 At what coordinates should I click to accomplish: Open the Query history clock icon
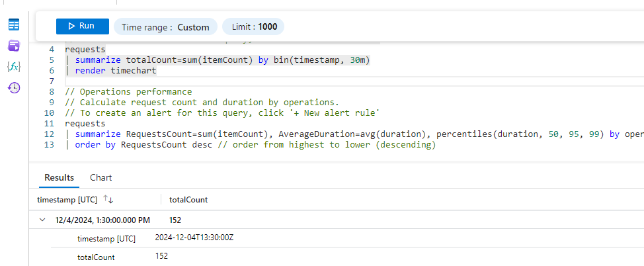14,87
